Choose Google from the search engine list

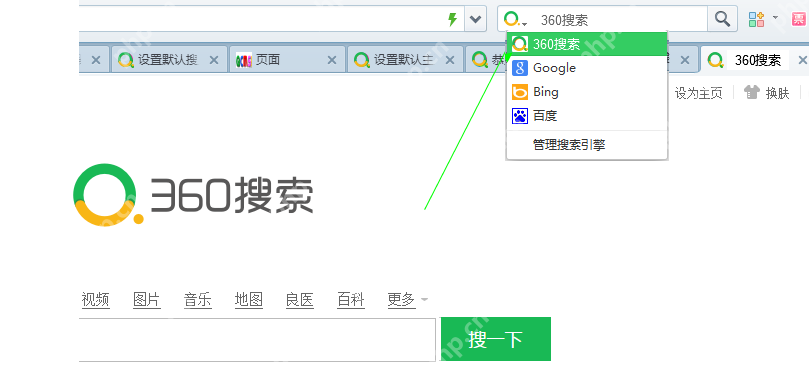(587, 68)
